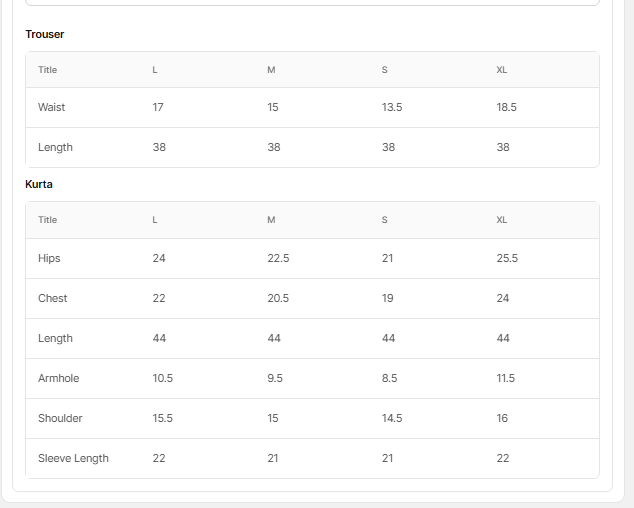Click the Armhole XL value 11.5
The width and height of the screenshot is (634, 508).
506,378
